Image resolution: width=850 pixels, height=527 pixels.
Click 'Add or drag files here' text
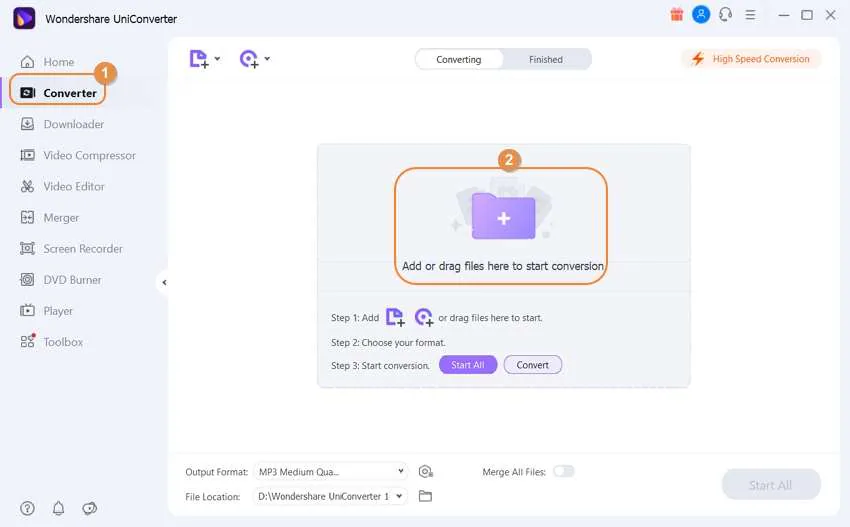pos(503,266)
